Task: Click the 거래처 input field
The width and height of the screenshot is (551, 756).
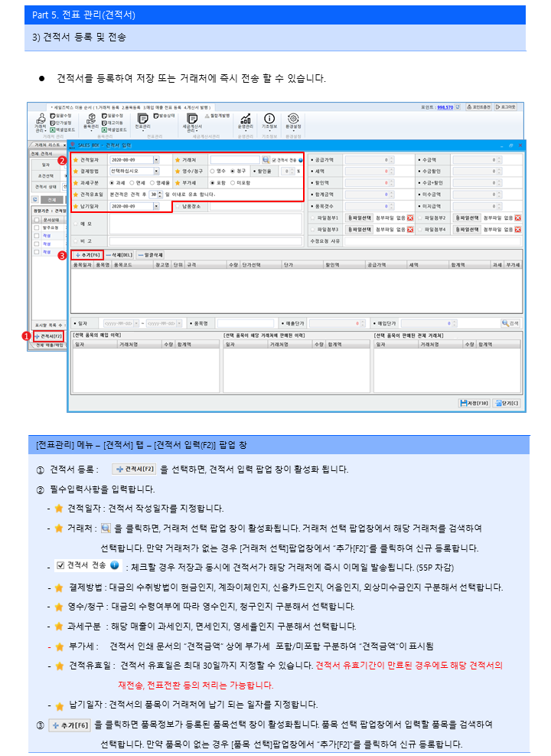Action: click(x=235, y=159)
